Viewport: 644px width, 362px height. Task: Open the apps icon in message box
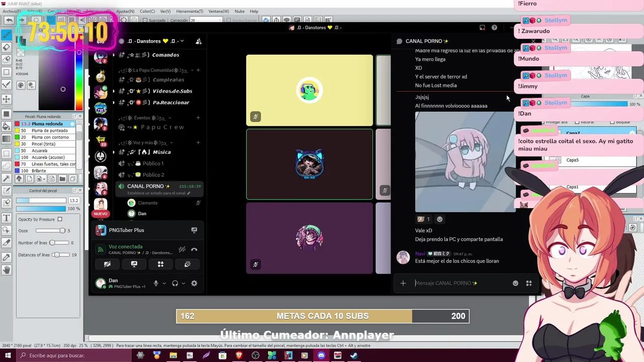point(529,283)
